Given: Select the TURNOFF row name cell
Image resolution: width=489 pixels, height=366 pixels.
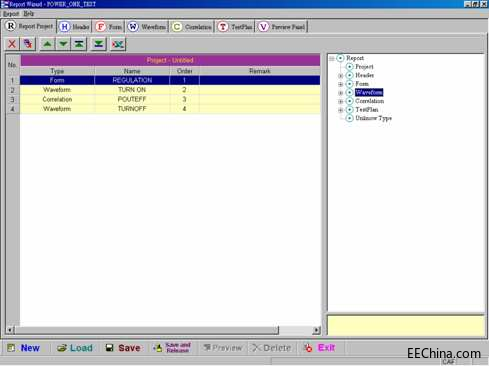Looking at the screenshot, I should pos(132,109).
